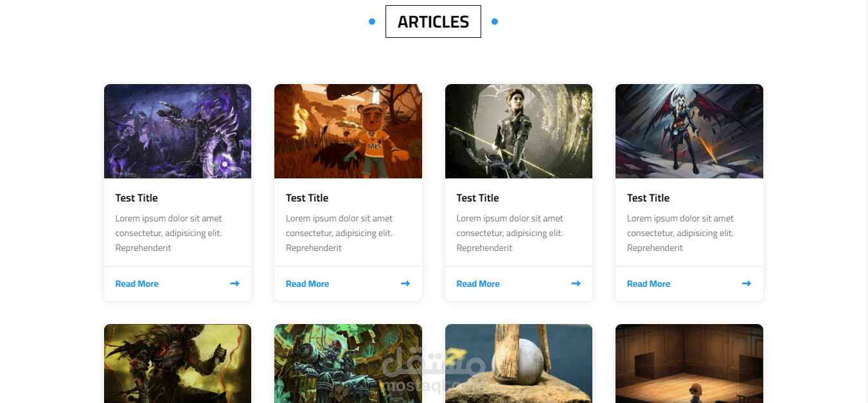Open the green robot creature thumbnail
This screenshot has width=868, height=403.
click(348, 363)
